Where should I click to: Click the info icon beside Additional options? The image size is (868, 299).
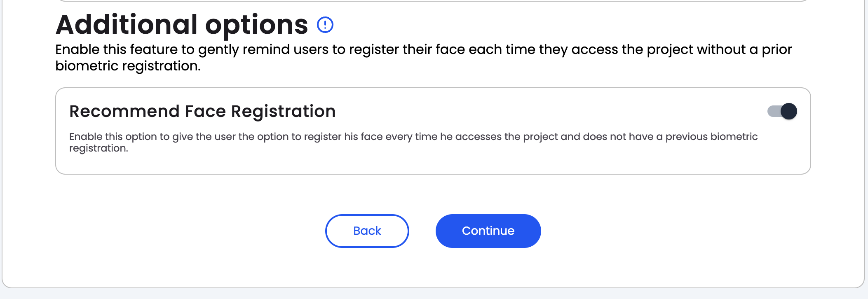point(325,25)
